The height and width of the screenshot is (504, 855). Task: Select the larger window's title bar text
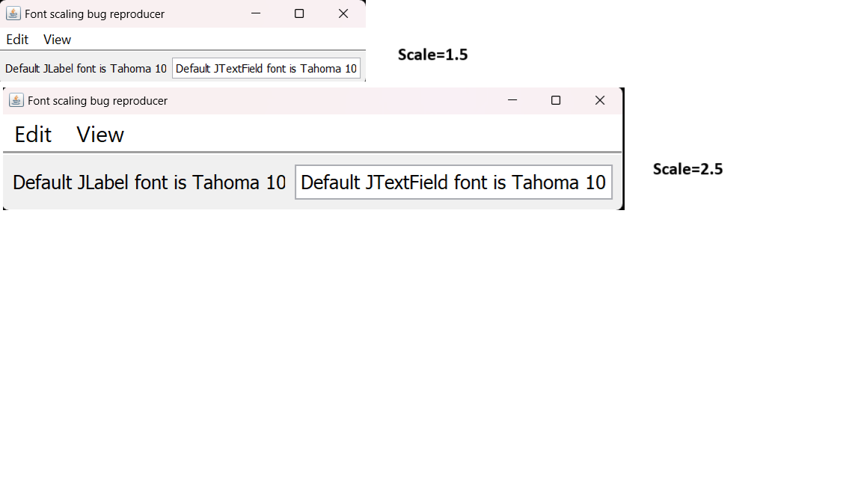pos(97,101)
